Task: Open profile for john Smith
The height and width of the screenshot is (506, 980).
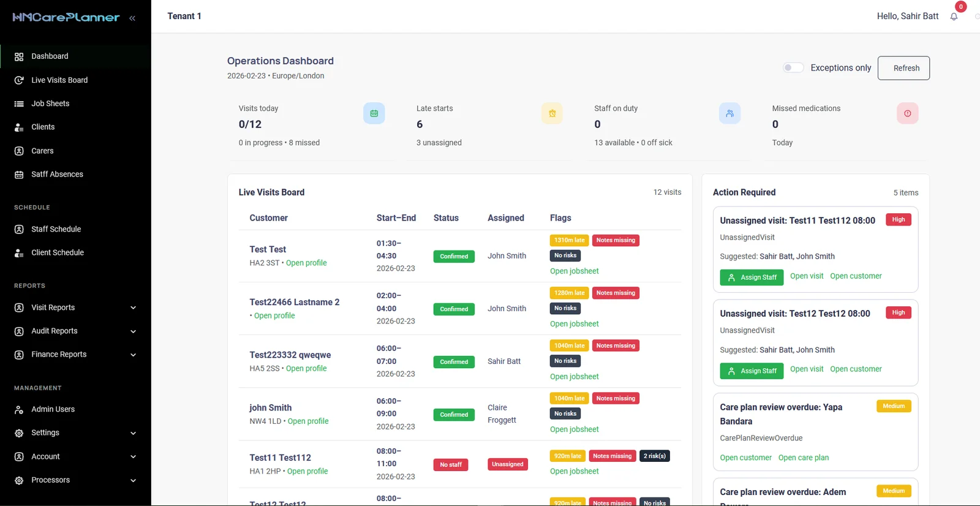Action: tap(308, 421)
